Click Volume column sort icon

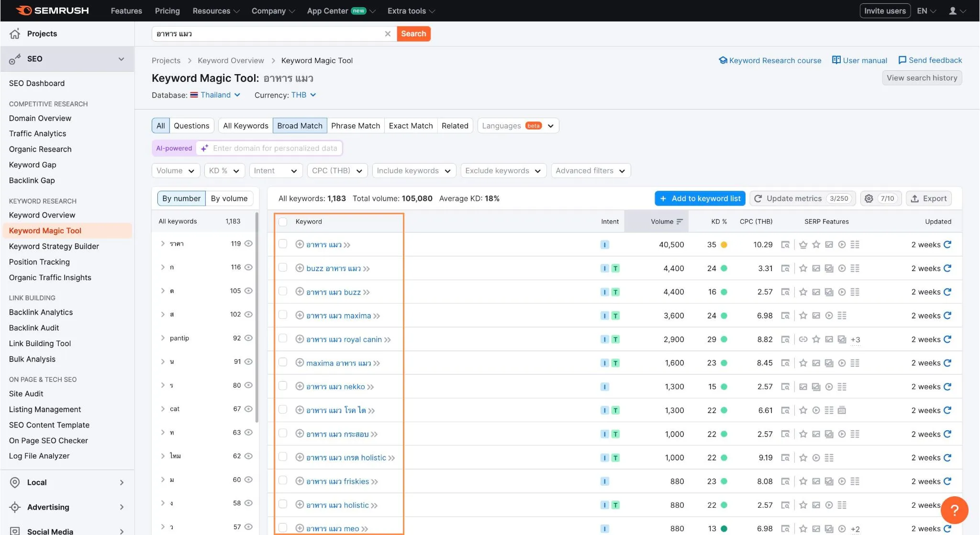[679, 221]
